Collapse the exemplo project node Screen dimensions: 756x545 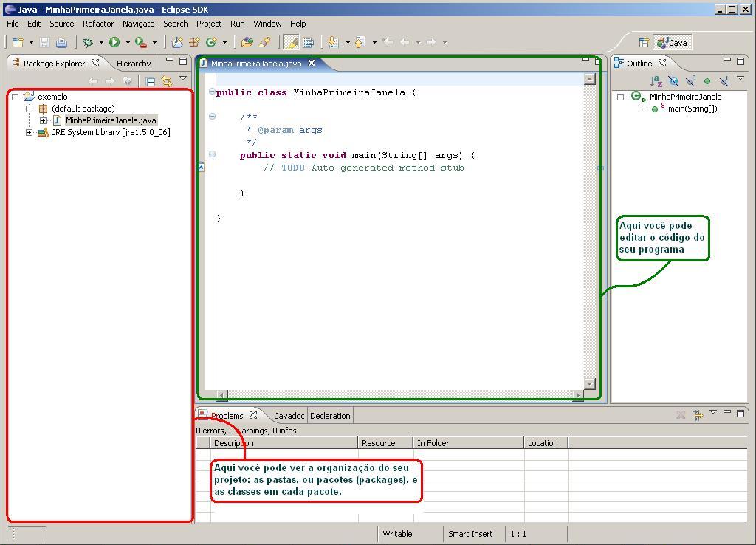15,97
